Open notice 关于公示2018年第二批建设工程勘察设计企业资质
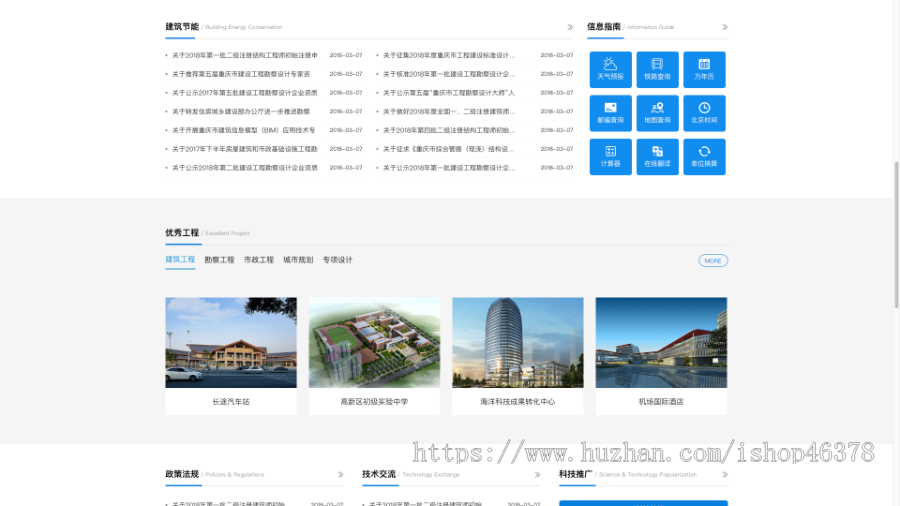Viewport: 900px width, 506px height. coord(245,168)
